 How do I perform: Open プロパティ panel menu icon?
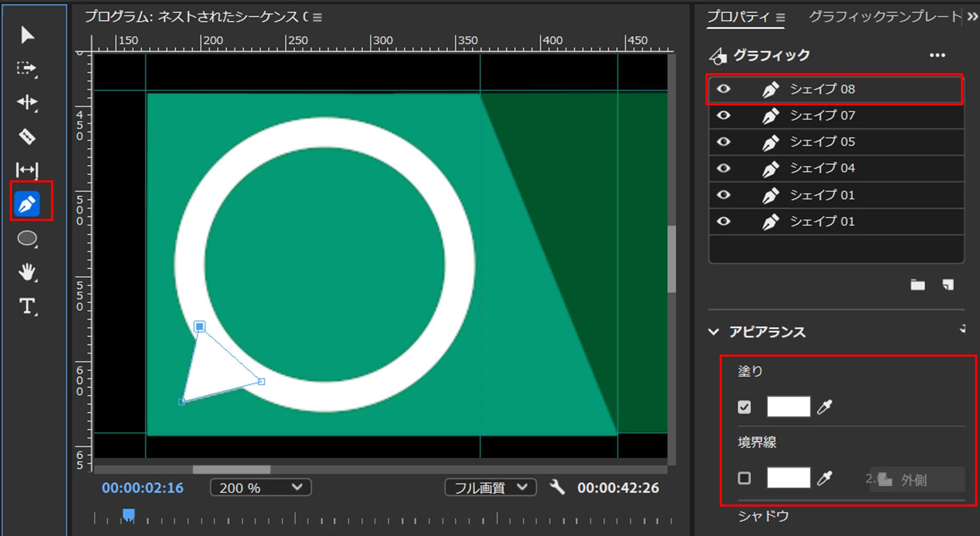(x=781, y=17)
